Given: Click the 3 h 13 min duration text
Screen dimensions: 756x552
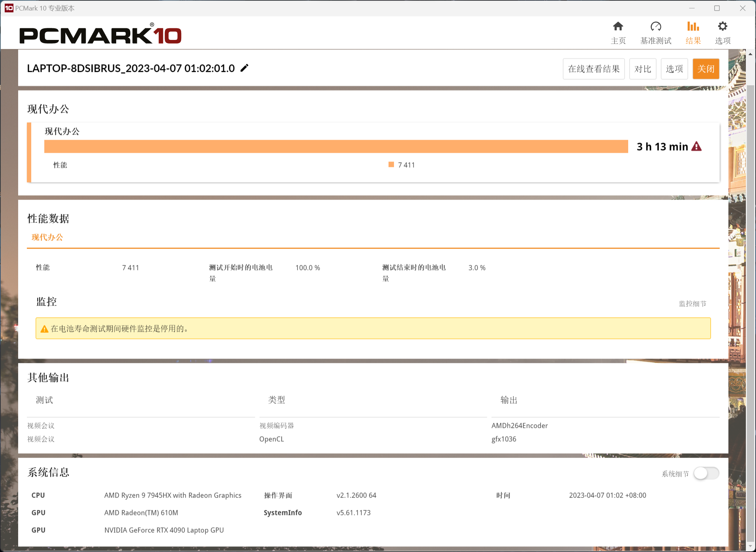Looking at the screenshot, I should (662, 146).
